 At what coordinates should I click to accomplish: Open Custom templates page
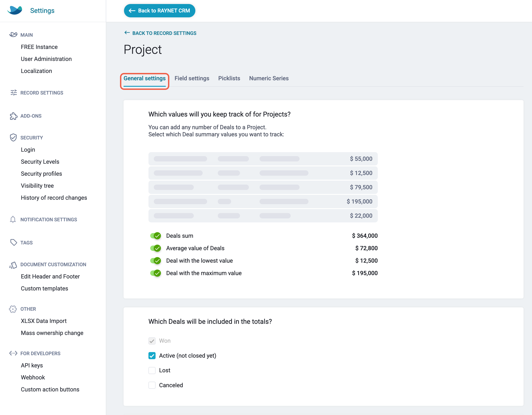click(45, 288)
